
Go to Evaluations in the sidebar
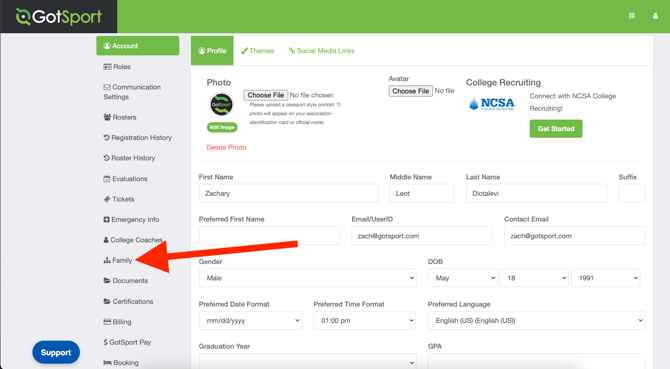(125, 179)
